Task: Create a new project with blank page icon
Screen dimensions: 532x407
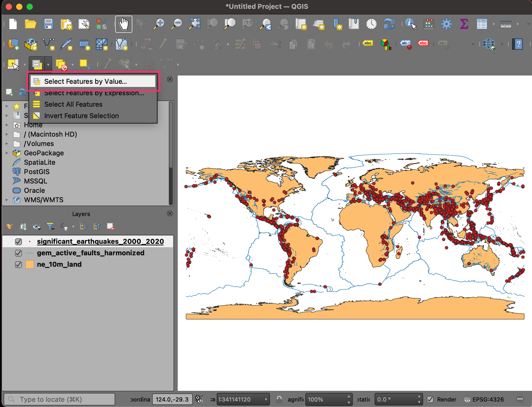Action: (13, 24)
